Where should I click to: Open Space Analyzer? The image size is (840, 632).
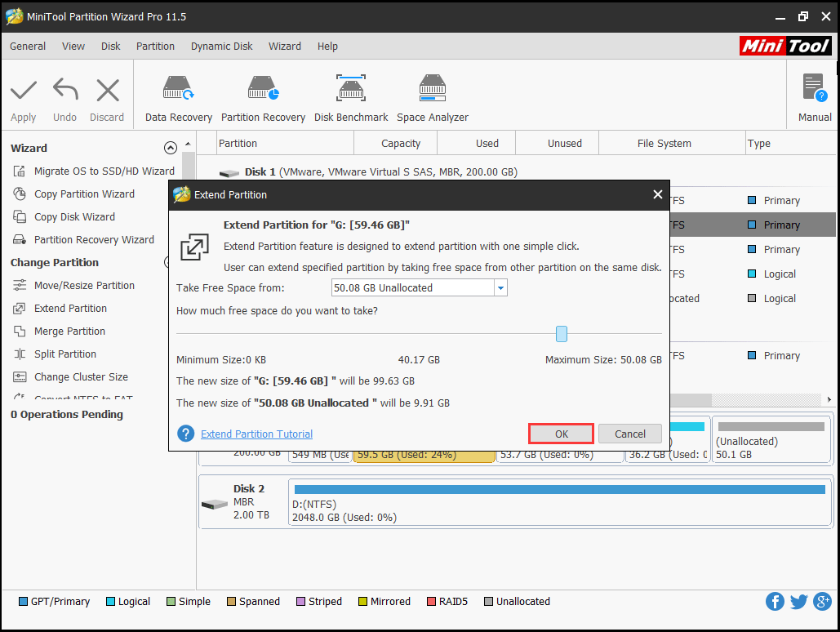point(433,98)
